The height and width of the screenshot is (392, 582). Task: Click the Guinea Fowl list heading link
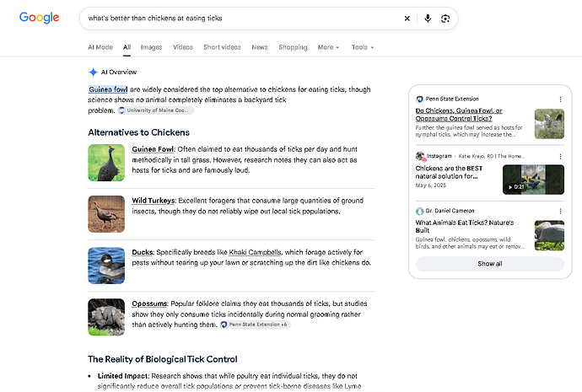(x=153, y=149)
